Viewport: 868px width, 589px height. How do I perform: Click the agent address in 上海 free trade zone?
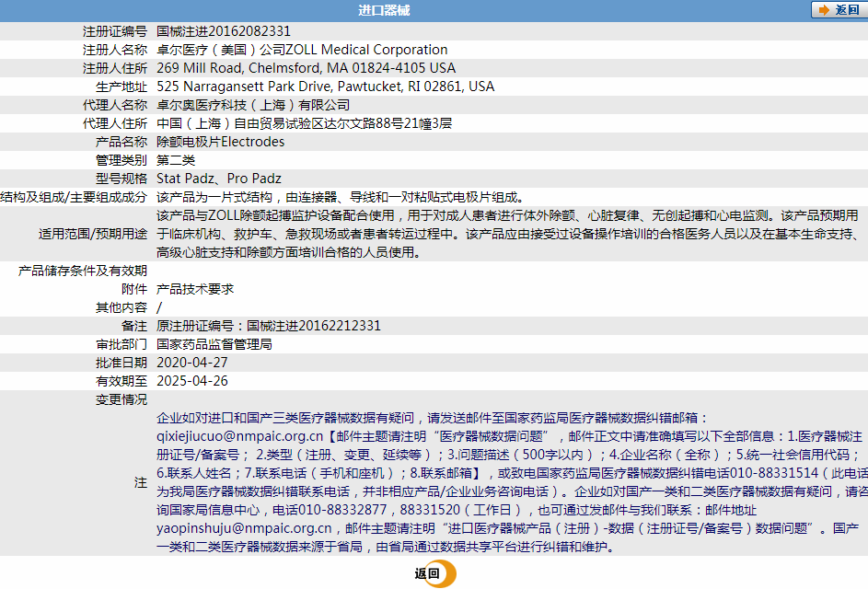click(x=304, y=123)
